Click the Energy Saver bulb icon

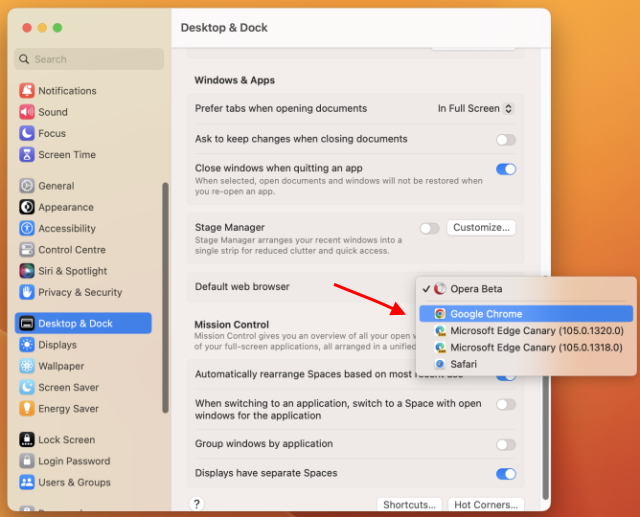pos(27,408)
